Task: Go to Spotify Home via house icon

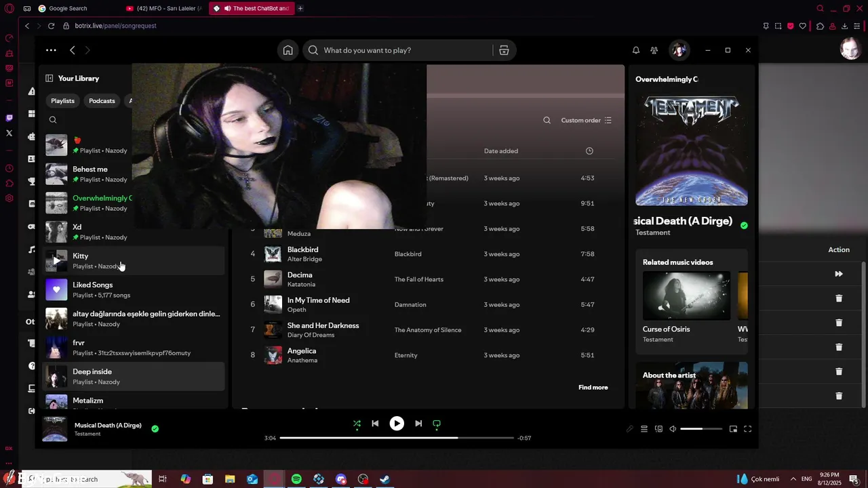Action: point(288,50)
